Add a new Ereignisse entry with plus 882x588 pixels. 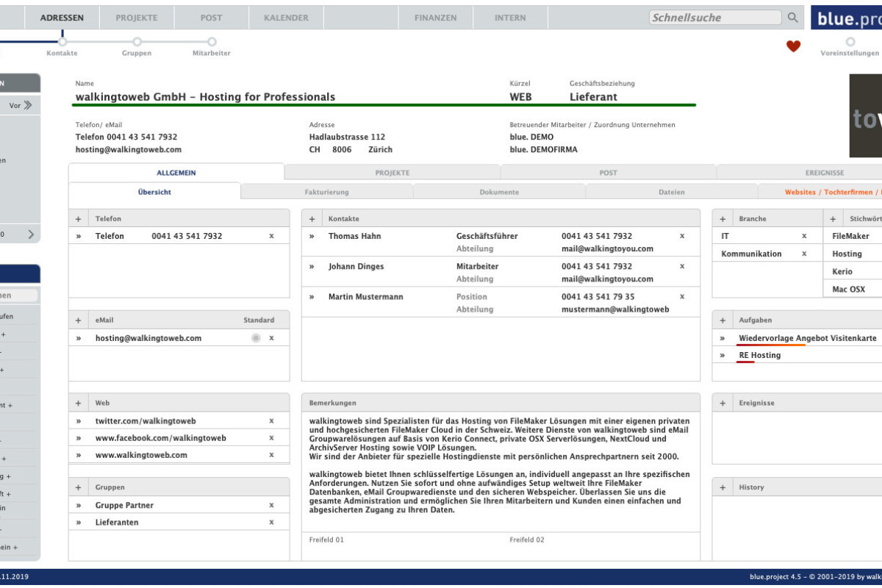[723, 404]
